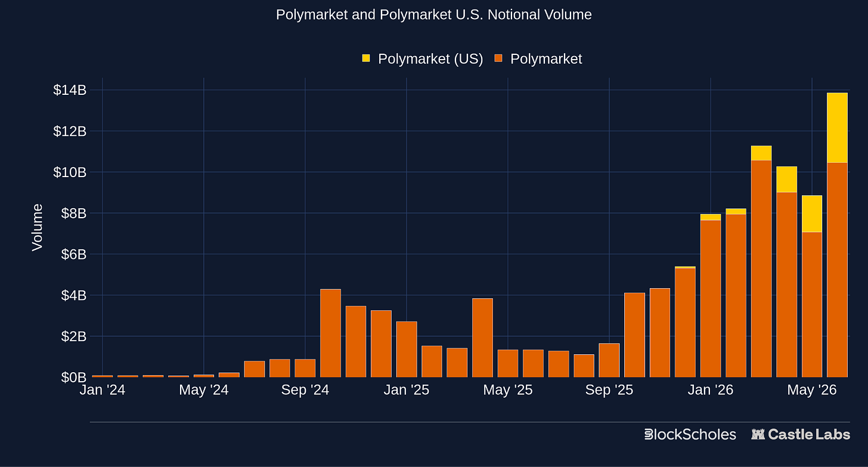Viewport: 868px width, 467px height.
Task: Click the Castle Labs logo
Action: [801, 434]
